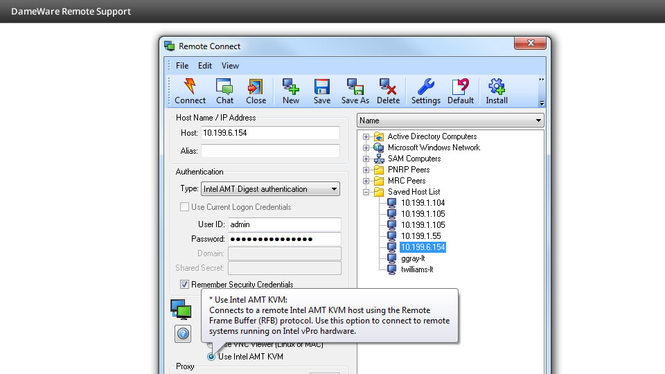The height and width of the screenshot is (374, 665).
Task: Collapse the Saved Host List node
Action: pyautogui.click(x=366, y=192)
